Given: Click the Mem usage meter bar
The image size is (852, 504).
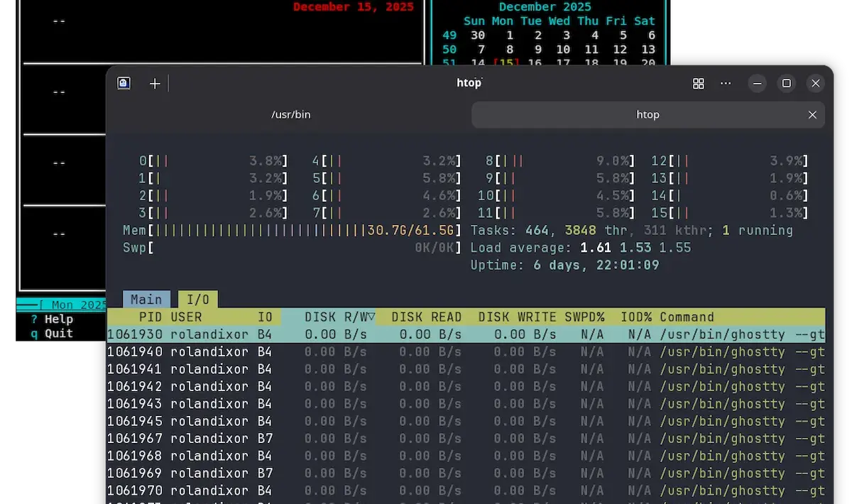Looking at the screenshot, I should click(293, 231).
